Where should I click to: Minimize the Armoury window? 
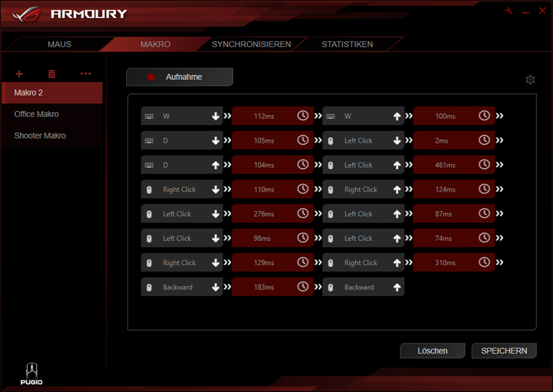[x=525, y=13]
